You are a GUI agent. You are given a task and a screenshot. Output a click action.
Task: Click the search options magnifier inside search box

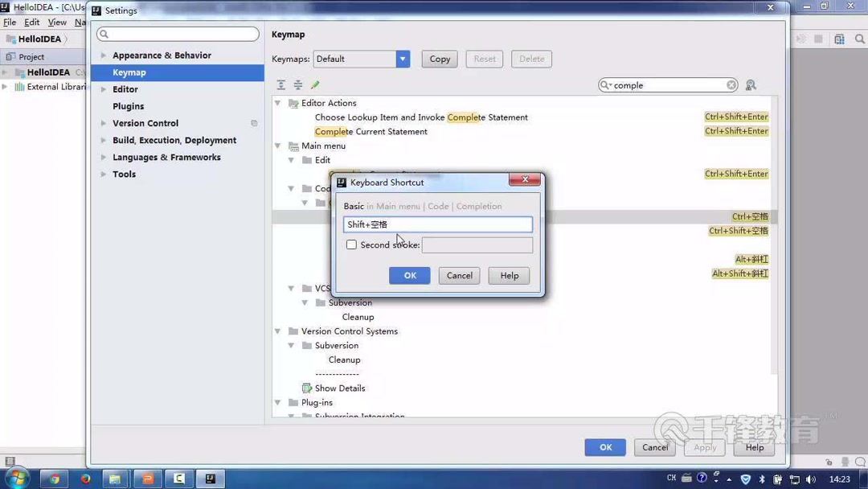(x=609, y=84)
